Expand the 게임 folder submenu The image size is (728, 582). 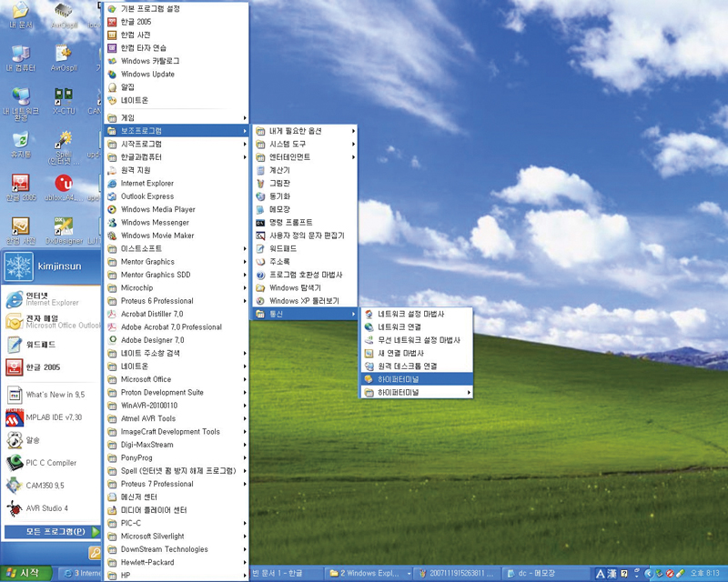177,118
